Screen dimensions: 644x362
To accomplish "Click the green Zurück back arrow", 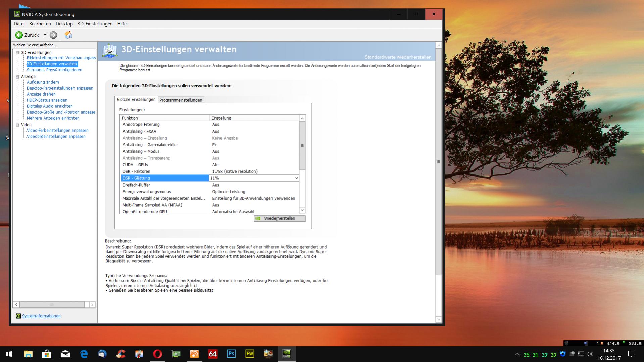I will pos(19,35).
